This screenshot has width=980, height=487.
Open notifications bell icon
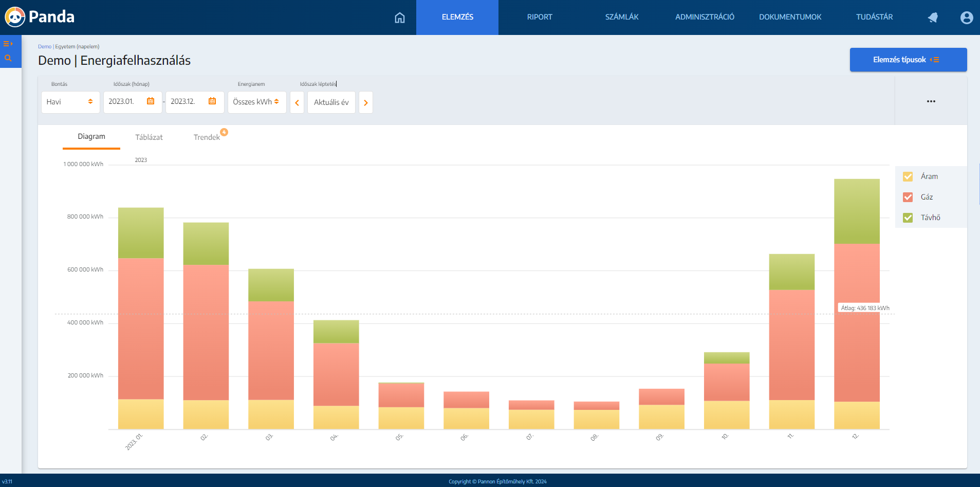pyautogui.click(x=933, y=17)
